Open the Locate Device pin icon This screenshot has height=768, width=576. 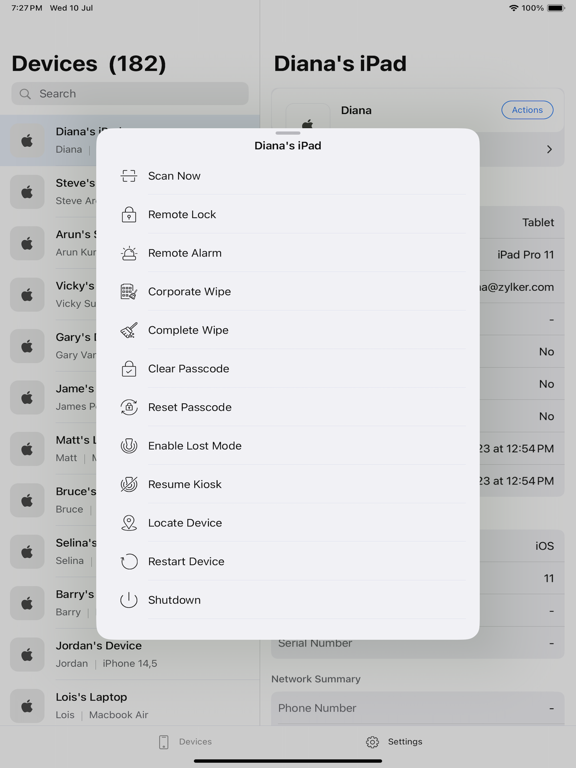pos(129,523)
